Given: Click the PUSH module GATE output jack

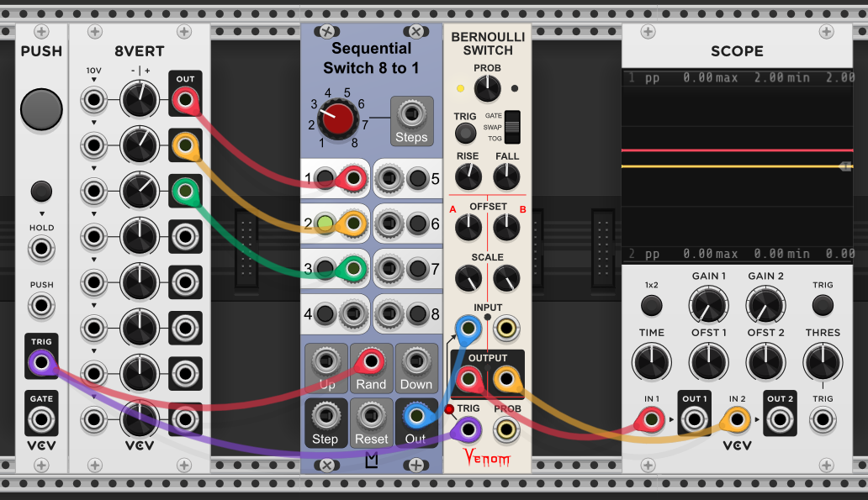Looking at the screenshot, I should point(41,418).
